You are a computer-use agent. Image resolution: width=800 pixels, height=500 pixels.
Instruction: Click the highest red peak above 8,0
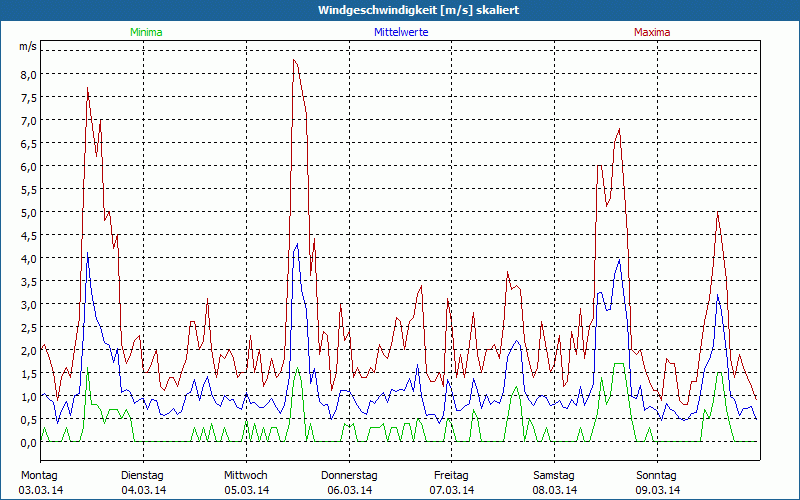coord(293,61)
